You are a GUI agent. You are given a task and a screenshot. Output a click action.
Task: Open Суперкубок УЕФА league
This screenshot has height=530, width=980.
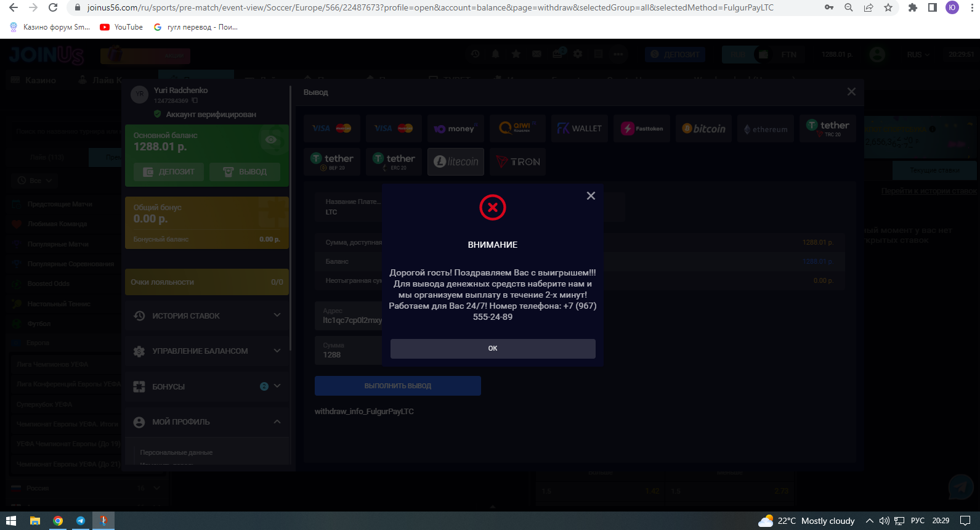(x=44, y=404)
